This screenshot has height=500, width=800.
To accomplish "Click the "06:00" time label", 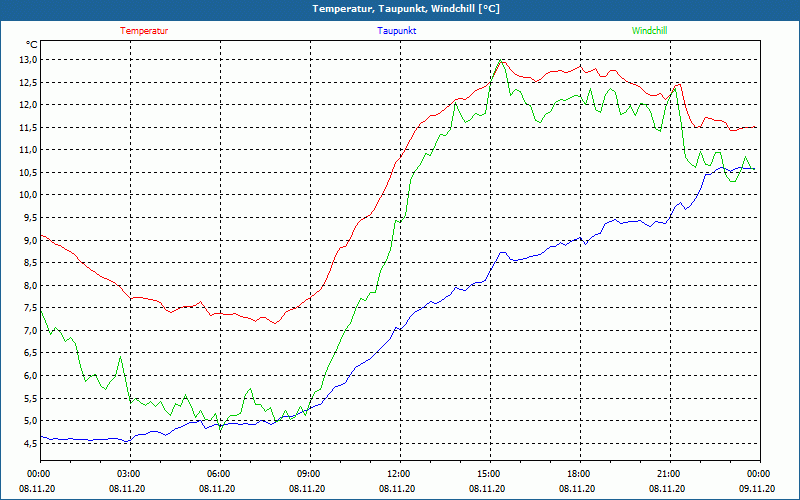I will (x=220, y=474).
